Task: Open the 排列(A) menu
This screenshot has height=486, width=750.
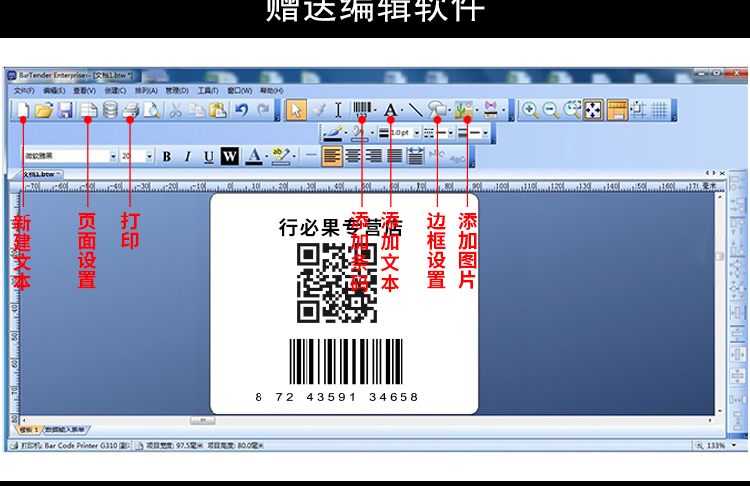Action: pyautogui.click(x=146, y=90)
